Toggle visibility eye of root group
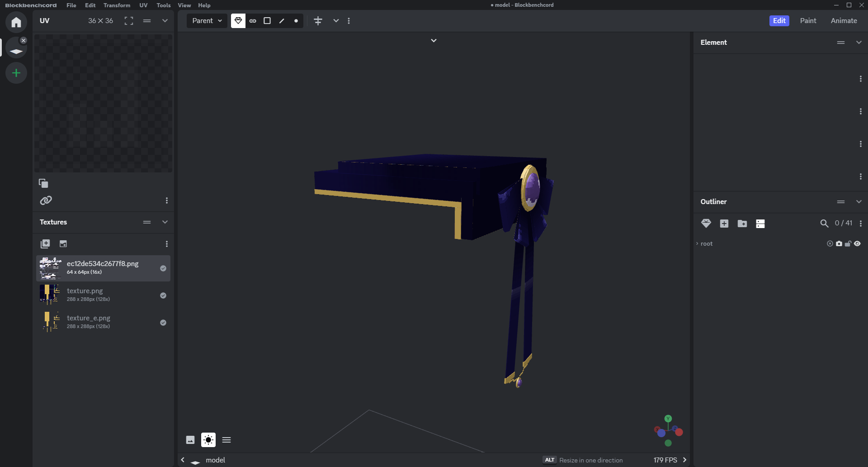This screenshot has width=868, height=467. 857,244
